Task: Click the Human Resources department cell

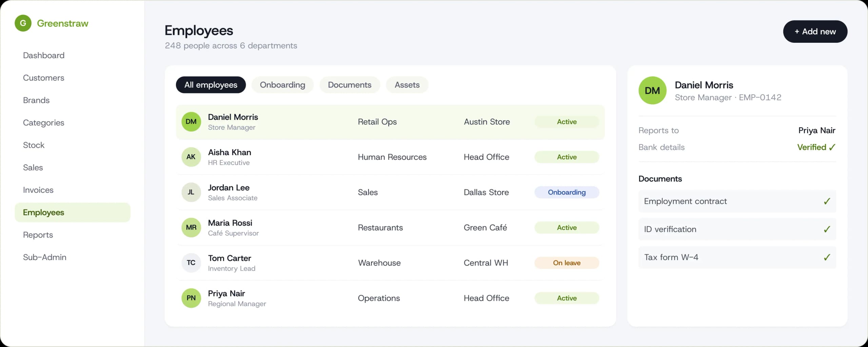Action: 392,157
